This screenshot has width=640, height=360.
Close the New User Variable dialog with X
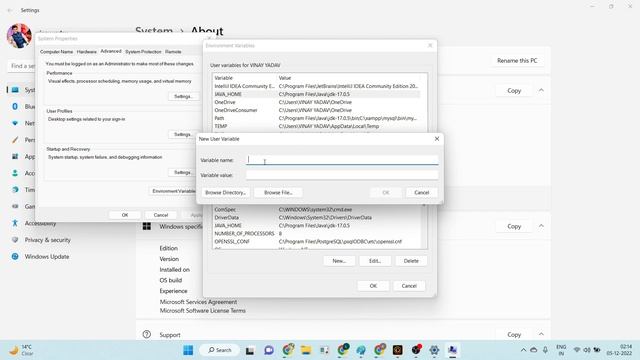[x=437, y=139]
